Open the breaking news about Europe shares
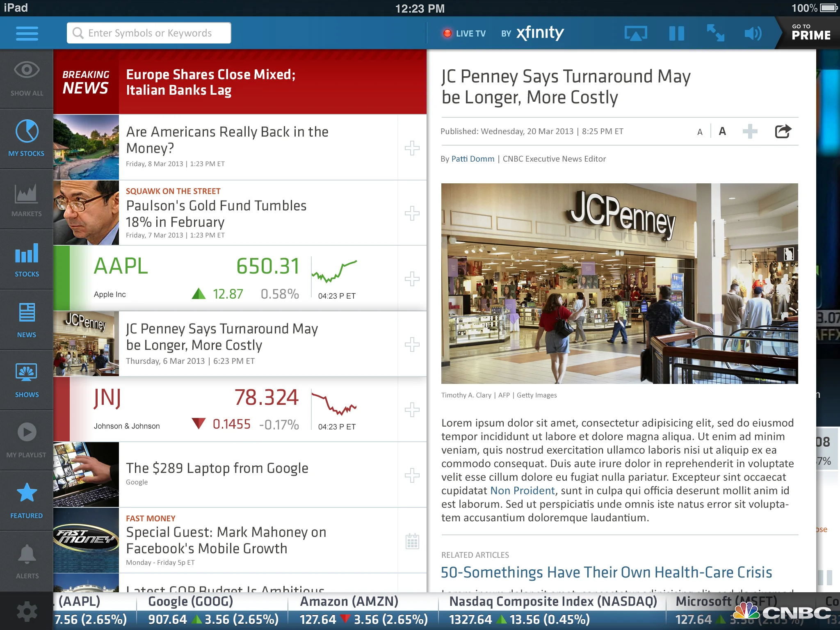The height and width of the screenshot is (630, 840). [240, 82]
